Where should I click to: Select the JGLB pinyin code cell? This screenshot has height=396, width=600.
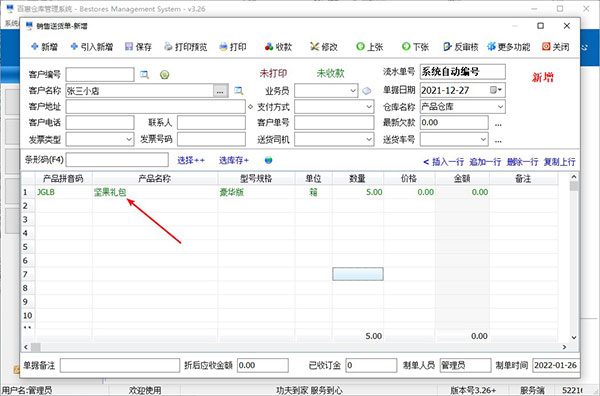[x=64, y=192]
